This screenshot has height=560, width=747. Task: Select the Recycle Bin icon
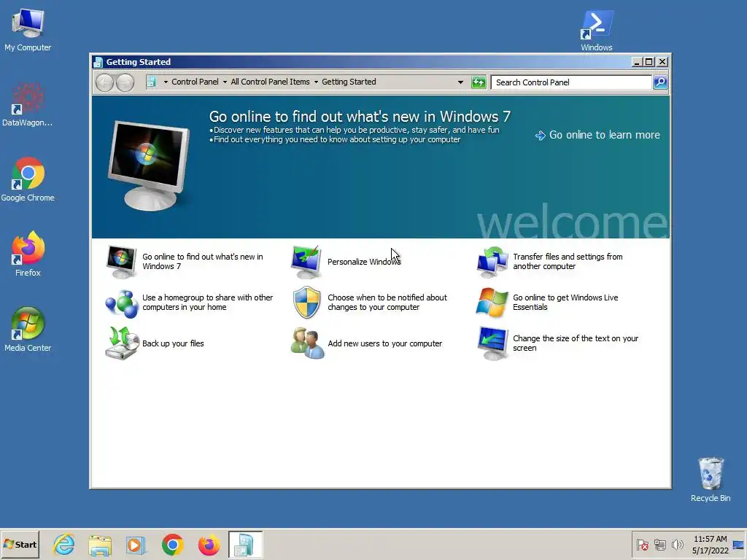711,480
